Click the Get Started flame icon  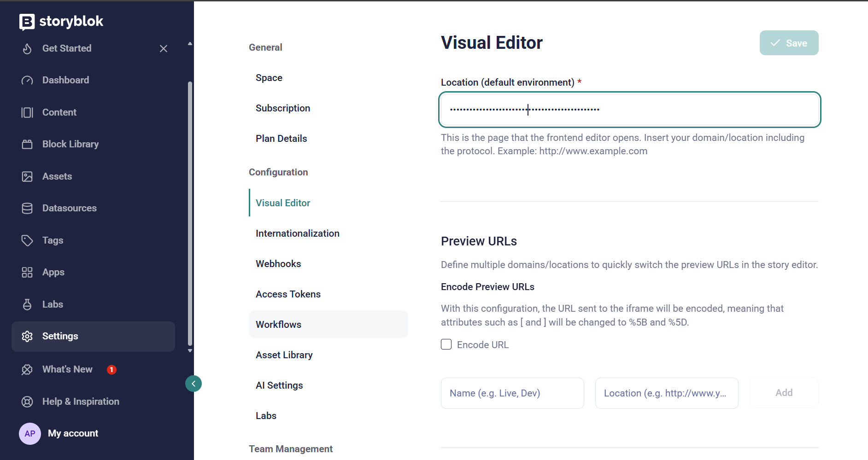(x=27, y=48)
